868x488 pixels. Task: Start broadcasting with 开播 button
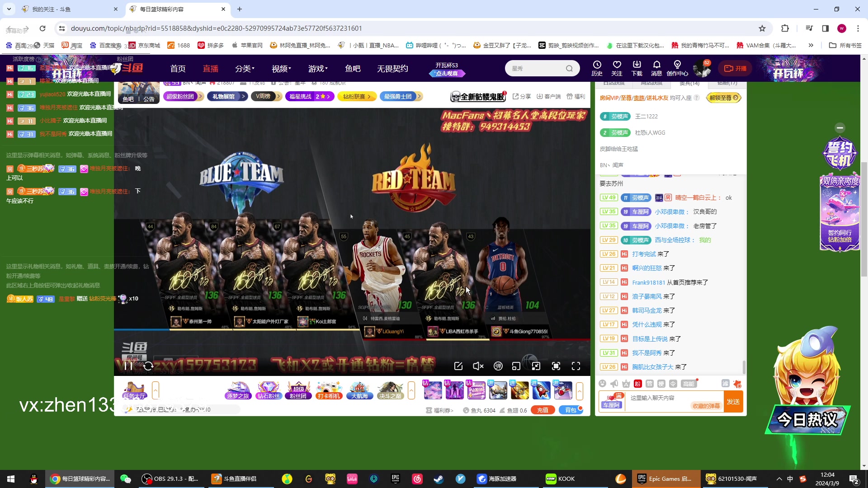pyautogui.click(x=735, y=68)
